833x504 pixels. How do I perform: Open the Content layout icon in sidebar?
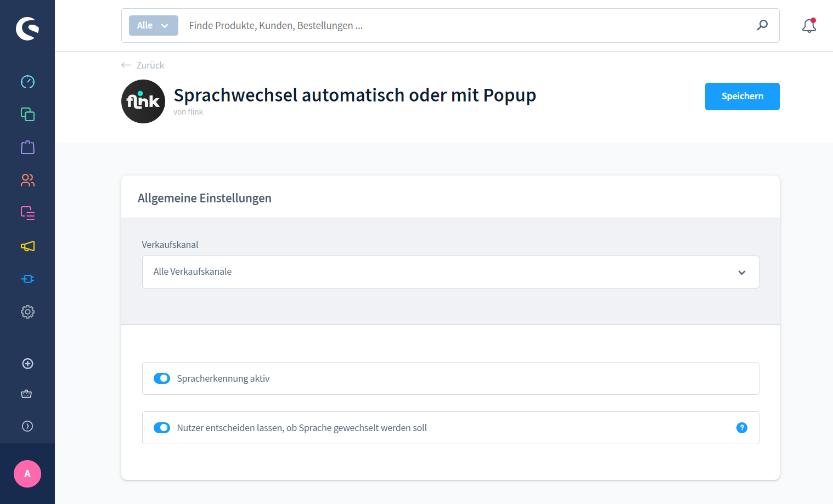[x=27, y=213]
